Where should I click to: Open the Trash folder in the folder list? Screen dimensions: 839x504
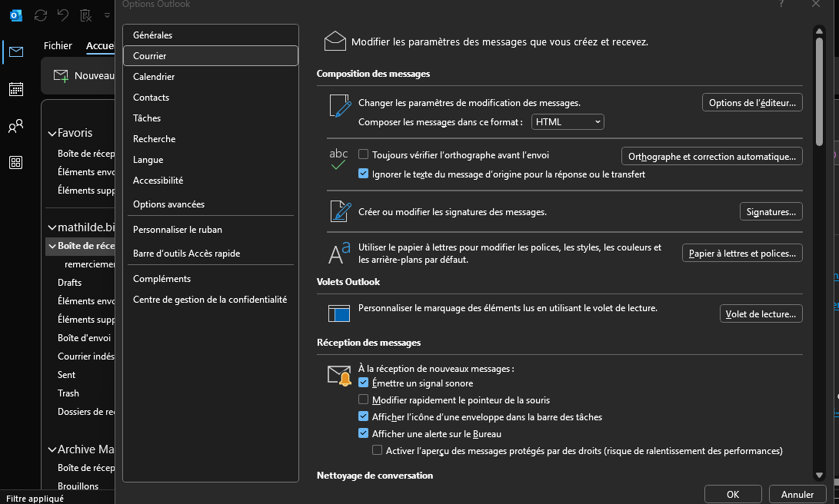(68, 393)
